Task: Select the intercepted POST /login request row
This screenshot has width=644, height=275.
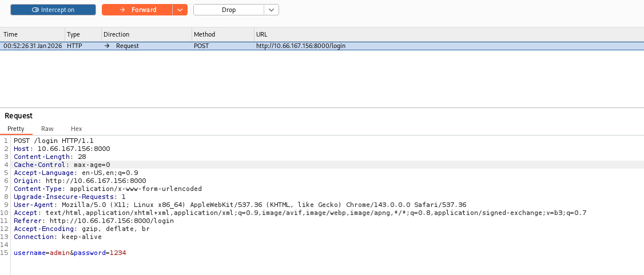Action: (322, 46)
